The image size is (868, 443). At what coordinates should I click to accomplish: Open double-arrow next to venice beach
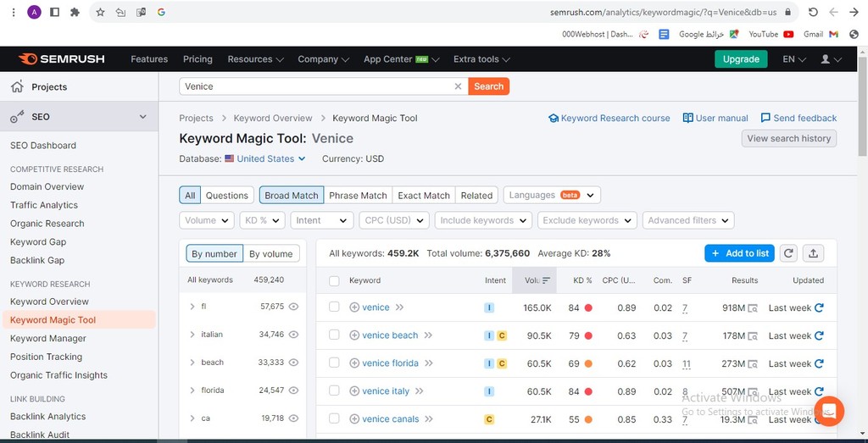428,335
